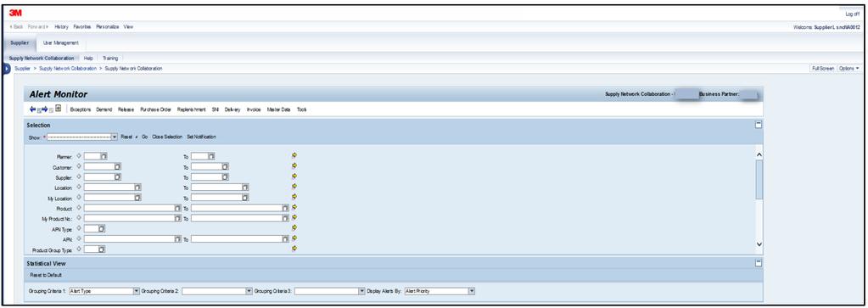Open value help for Customer from-field
This screenshot has width=868, height=308.
pyautogui.click(x=117, y=166)
